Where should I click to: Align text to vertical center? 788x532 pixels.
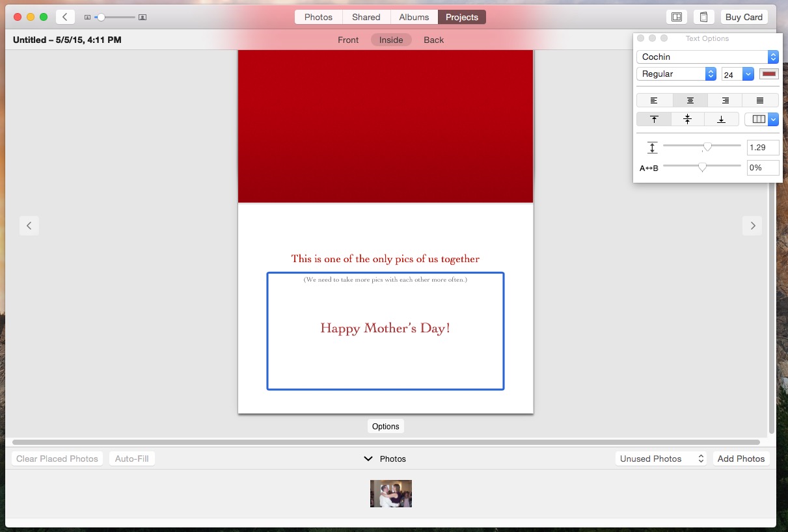(x=687, y=119)
